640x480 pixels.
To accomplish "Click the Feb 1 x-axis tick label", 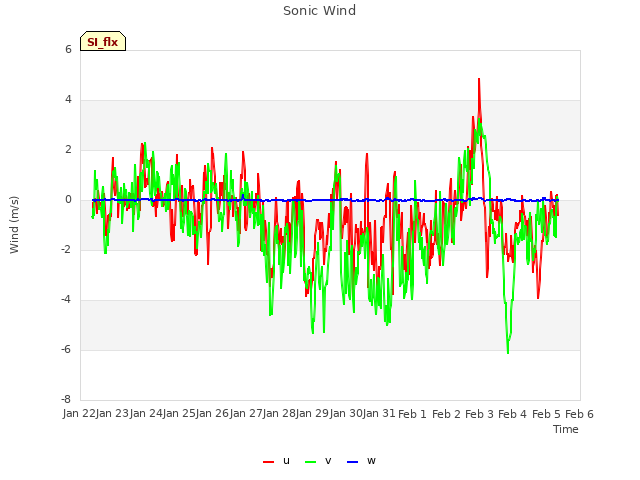I will [412, 414].
